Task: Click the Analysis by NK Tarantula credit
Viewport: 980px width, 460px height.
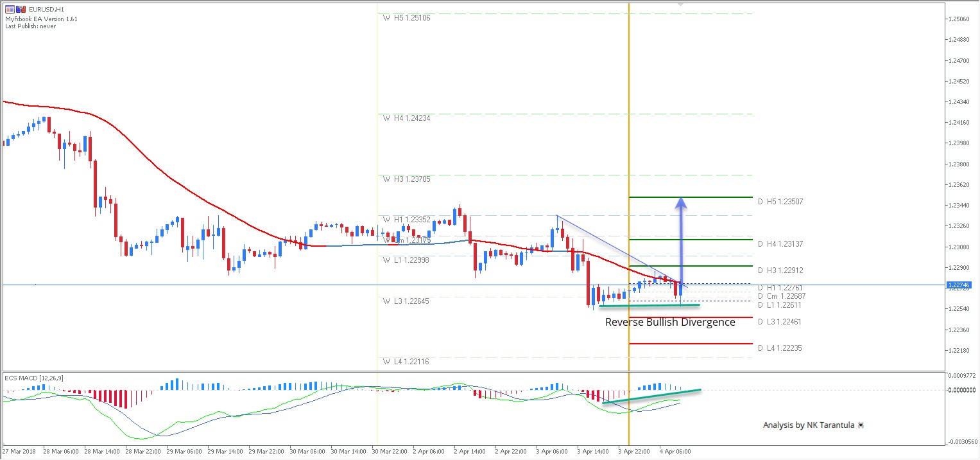Action: click(809, 425)
